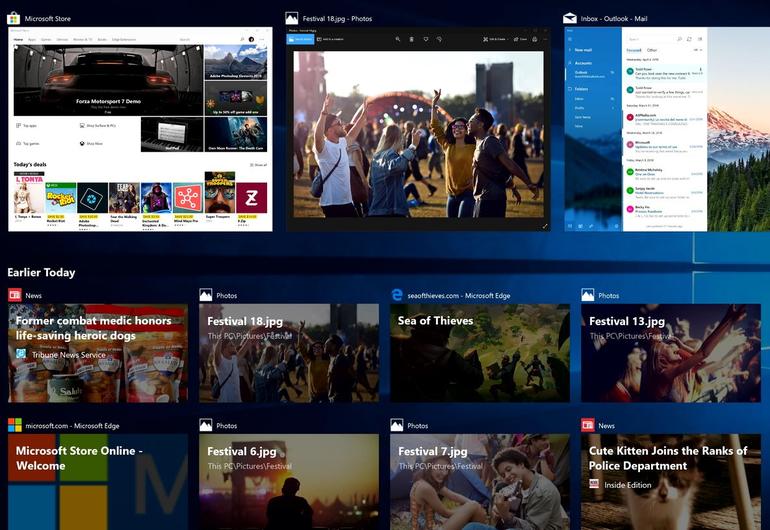The width and height of the screenshot is (770, 530).
Task: Click See all photos button in Photos
Action: (x=300, y=39)
